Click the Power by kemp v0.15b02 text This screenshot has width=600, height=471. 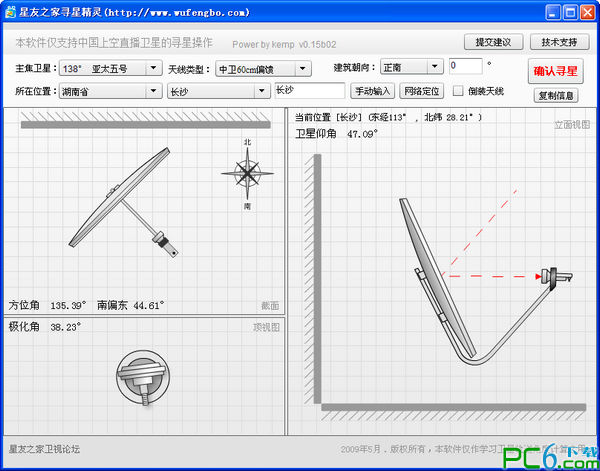(284, 44)
